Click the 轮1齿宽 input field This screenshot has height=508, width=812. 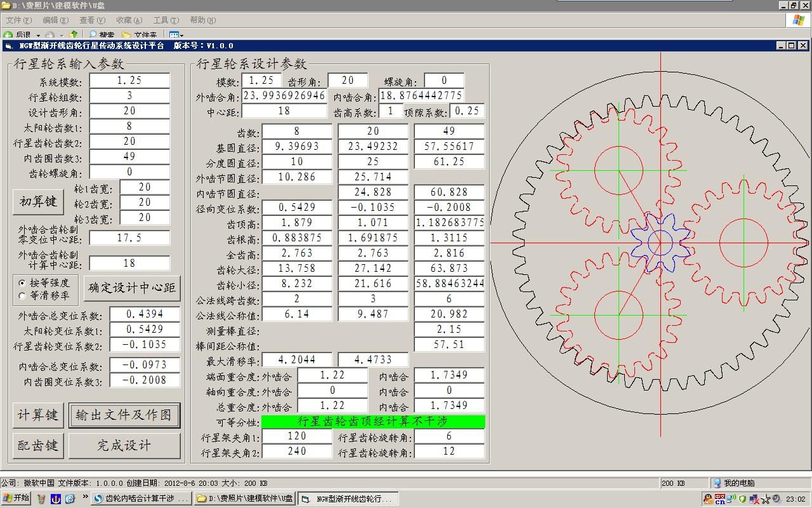pyautogui.click(x=145, y=187)
